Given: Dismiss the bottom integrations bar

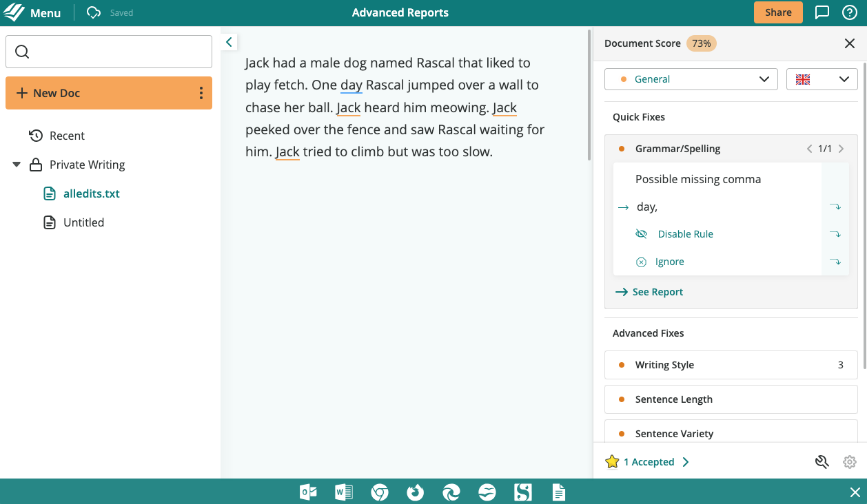Looking at the screenshot, I should [855, 492].
